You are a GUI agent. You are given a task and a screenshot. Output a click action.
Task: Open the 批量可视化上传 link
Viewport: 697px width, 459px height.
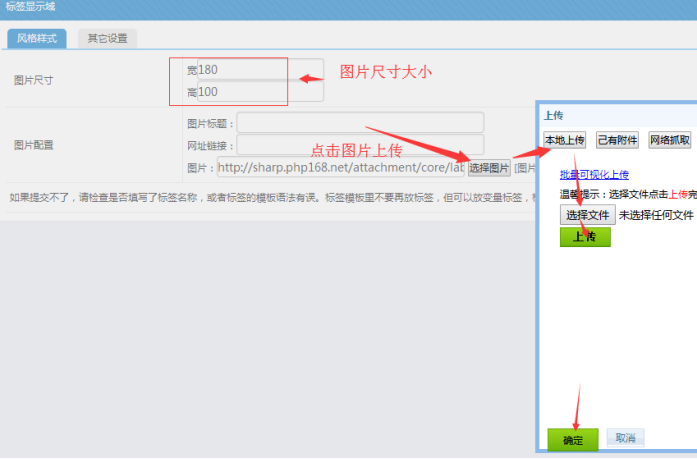[594, 174]
